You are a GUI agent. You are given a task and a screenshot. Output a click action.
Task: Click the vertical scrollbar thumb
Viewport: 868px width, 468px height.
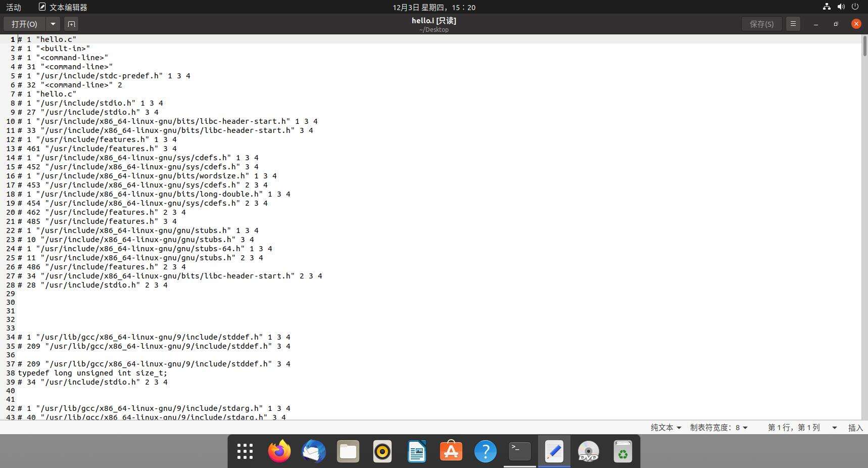click(x=864, y=46)
